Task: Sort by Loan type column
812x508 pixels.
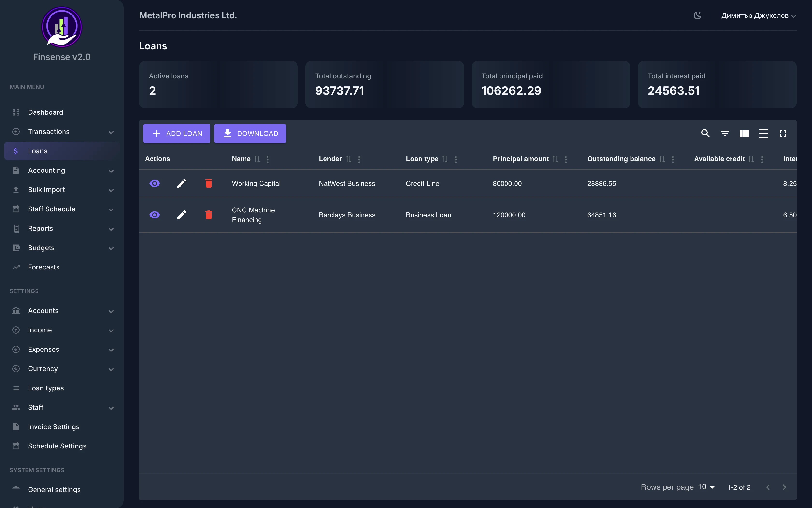Action: coord(445,159)
